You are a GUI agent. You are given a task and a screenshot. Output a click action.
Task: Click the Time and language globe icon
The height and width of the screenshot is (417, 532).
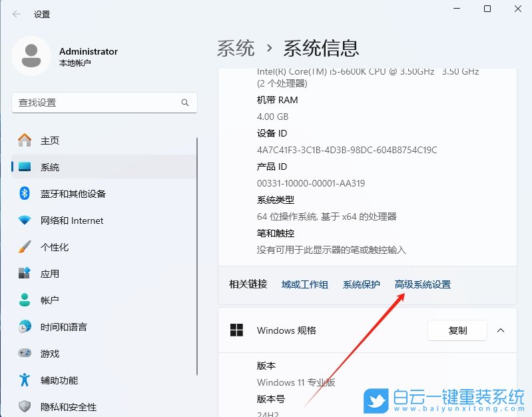25,326
